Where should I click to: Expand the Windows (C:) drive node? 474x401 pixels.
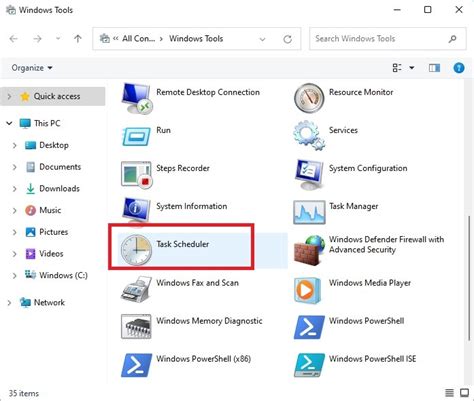pos(14,276)
